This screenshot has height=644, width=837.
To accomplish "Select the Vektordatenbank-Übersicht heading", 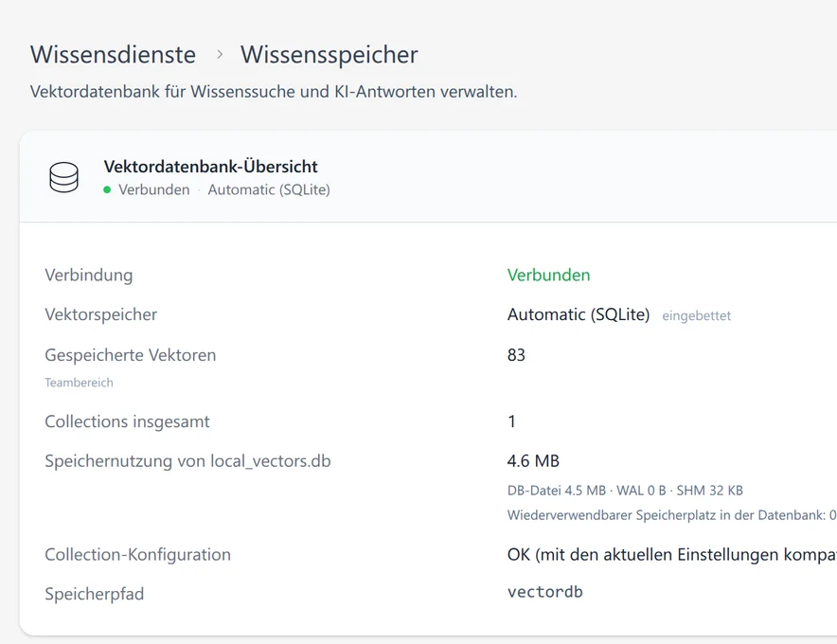I will coord(211,167).
